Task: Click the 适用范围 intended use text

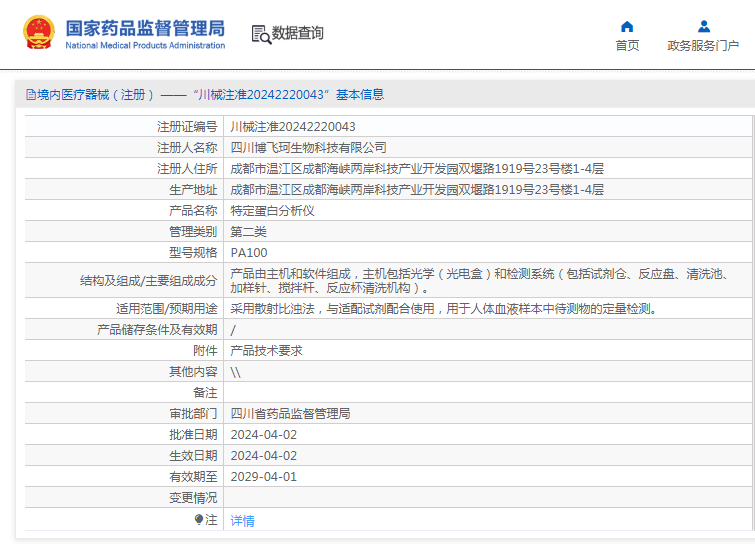Action: [443, 309]
